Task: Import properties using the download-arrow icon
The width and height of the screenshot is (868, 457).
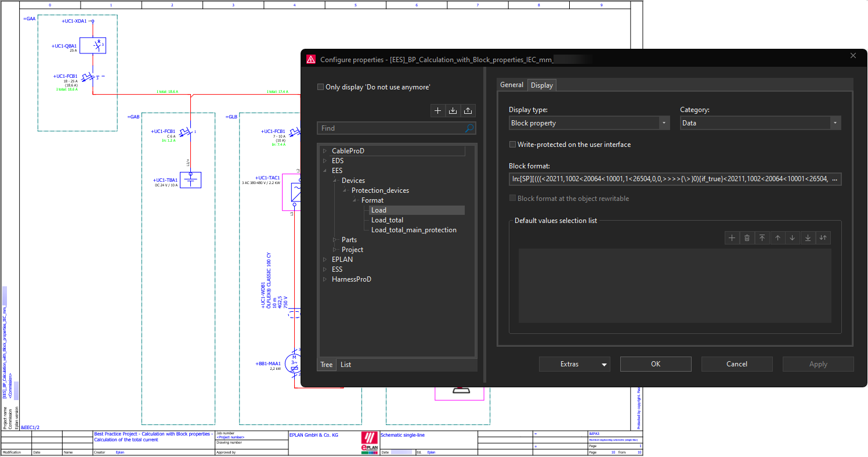Action: click(453, 110)
